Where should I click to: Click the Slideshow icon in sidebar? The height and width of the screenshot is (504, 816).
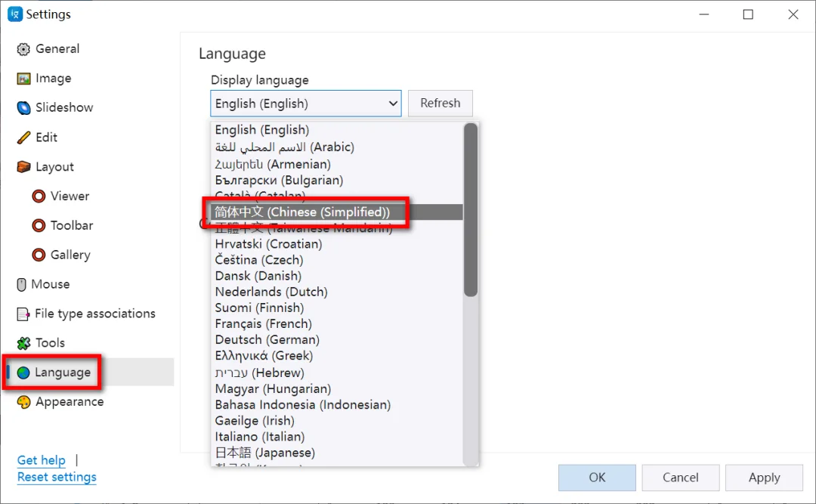tap(23, 108)
